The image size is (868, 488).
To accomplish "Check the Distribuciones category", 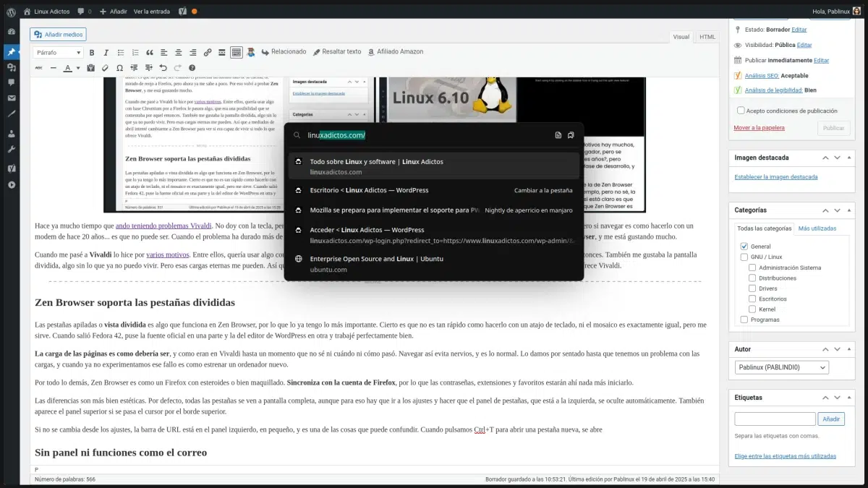I will [x=753, y=278].
